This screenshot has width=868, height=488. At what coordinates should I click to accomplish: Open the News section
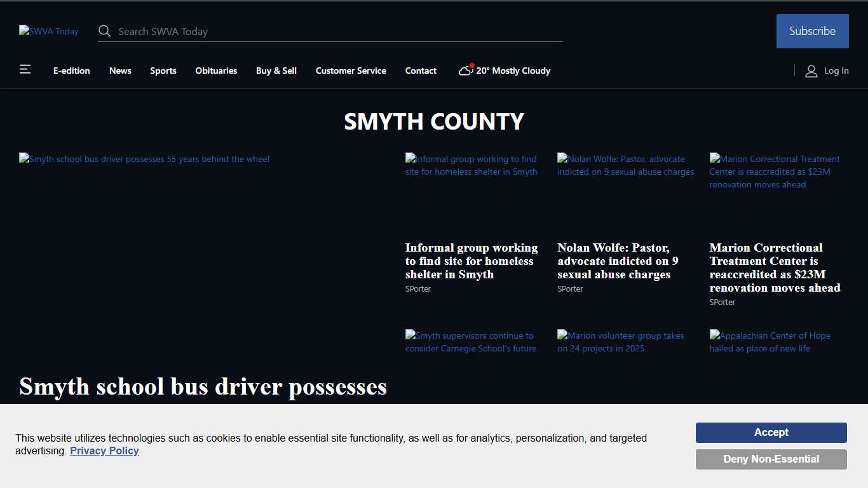pyautogui.click(x=120, y=71)
